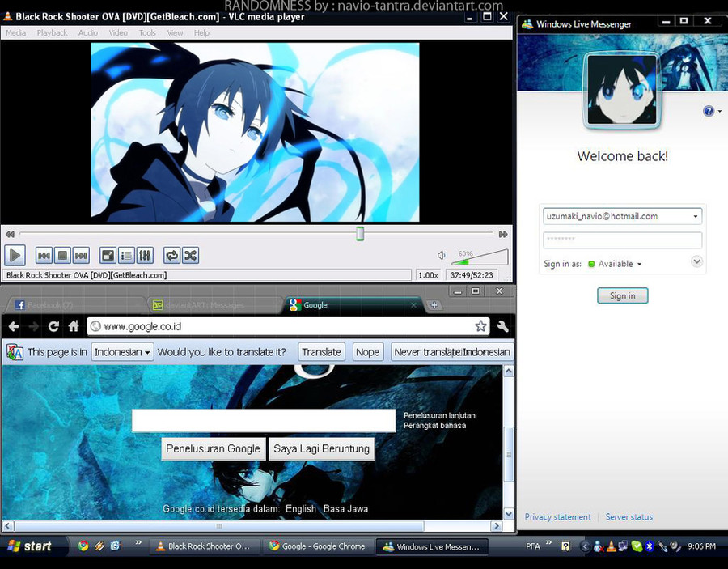The height and width of the screenshot is (569, 728).
Task: Go back in Chrome
Action: point(14,326)
